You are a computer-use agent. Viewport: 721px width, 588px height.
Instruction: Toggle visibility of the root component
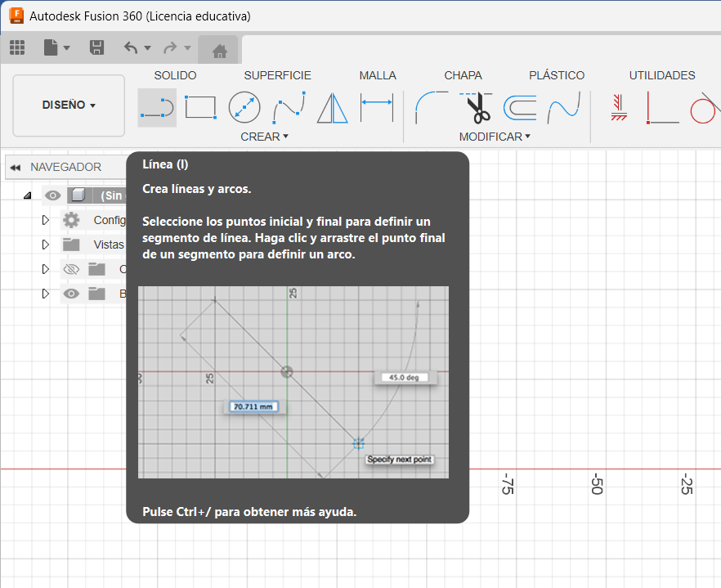52,195
